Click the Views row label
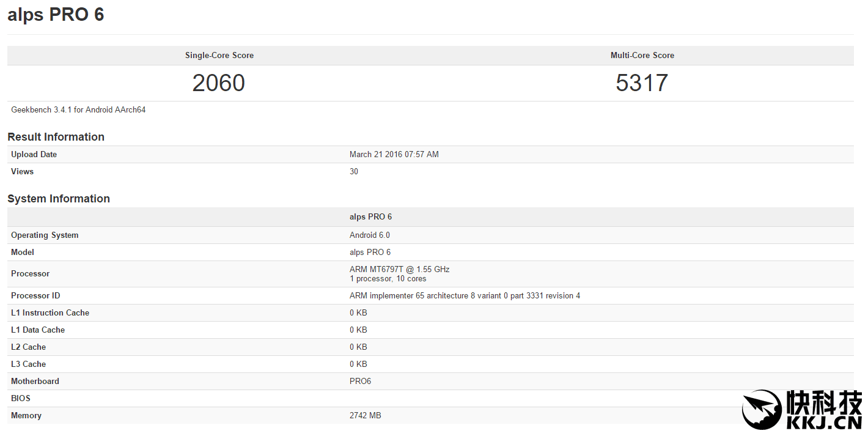 click(x=22, y=172)
